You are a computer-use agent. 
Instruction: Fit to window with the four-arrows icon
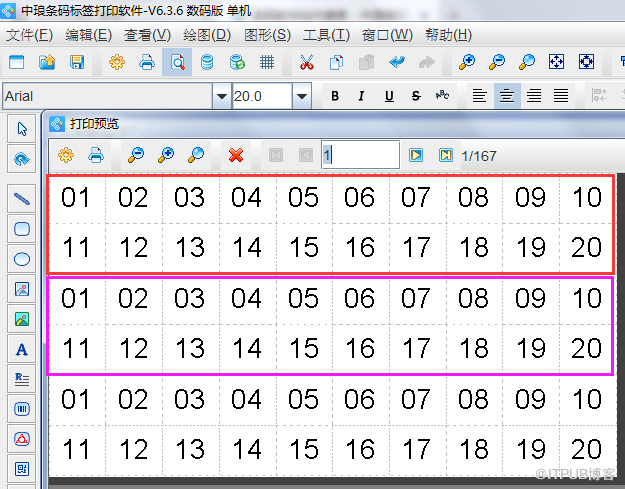coord(556,62)
